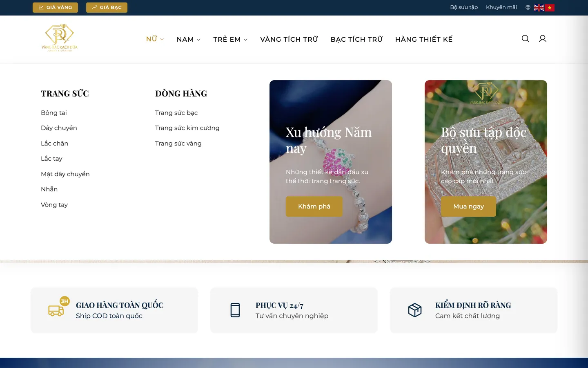Open Trang sức vàng product line

[178, 144]
